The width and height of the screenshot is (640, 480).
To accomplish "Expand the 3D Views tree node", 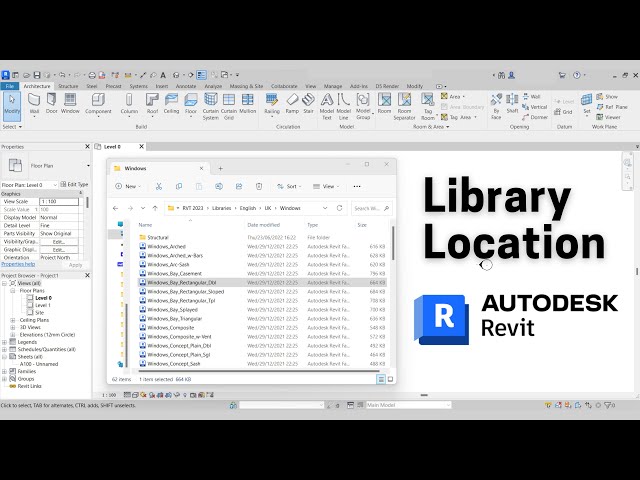I will click(x=13, y=327).
